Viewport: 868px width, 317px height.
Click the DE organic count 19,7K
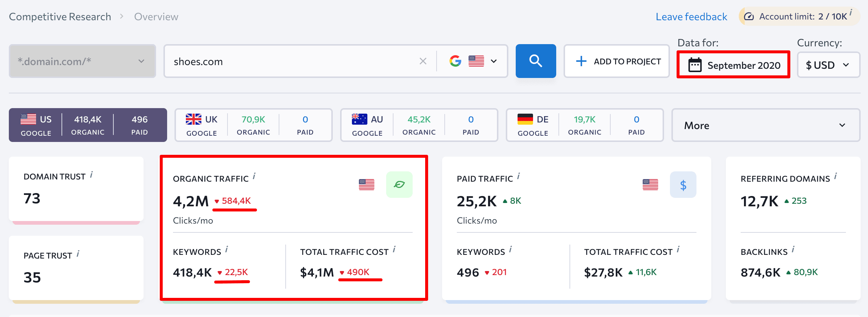(x=585, y=120)
